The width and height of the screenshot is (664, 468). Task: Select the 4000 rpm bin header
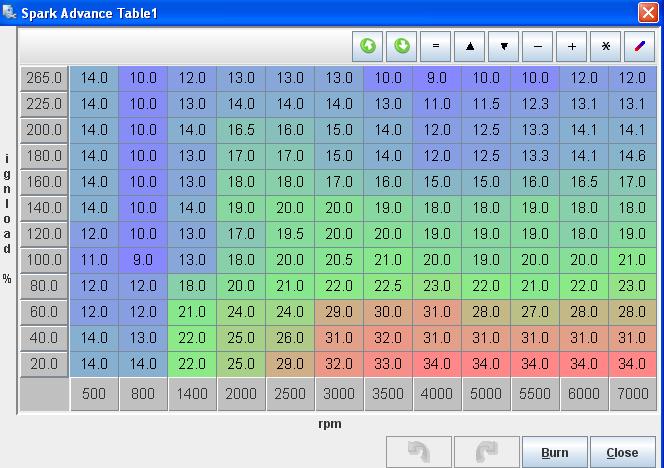[437, 394]
